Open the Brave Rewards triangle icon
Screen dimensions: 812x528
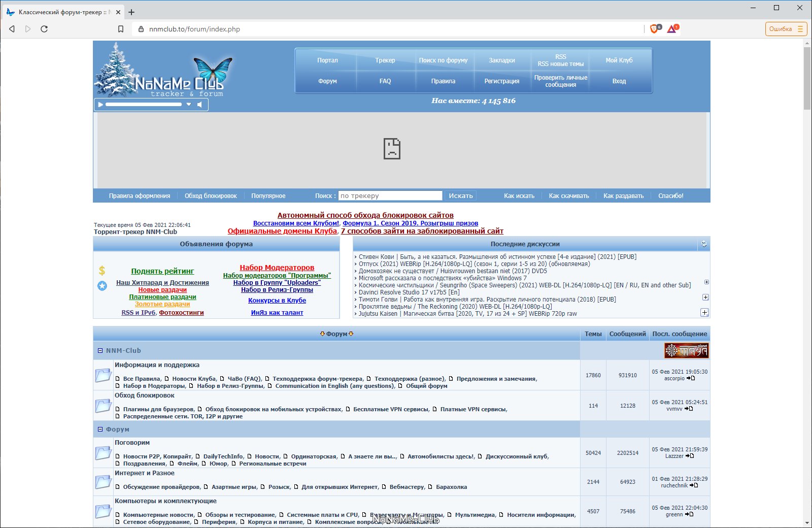click(x=672, y=29)
